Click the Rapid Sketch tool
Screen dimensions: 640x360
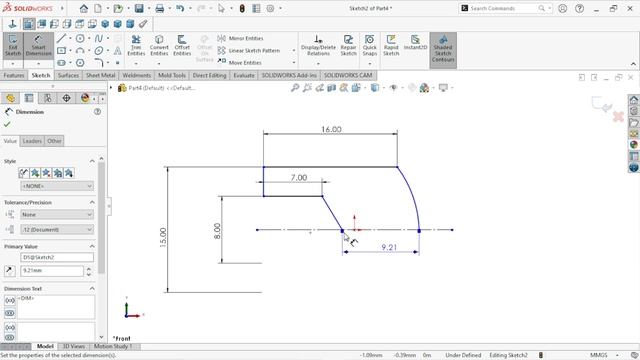pyautogui.click(x=391, y=45)
